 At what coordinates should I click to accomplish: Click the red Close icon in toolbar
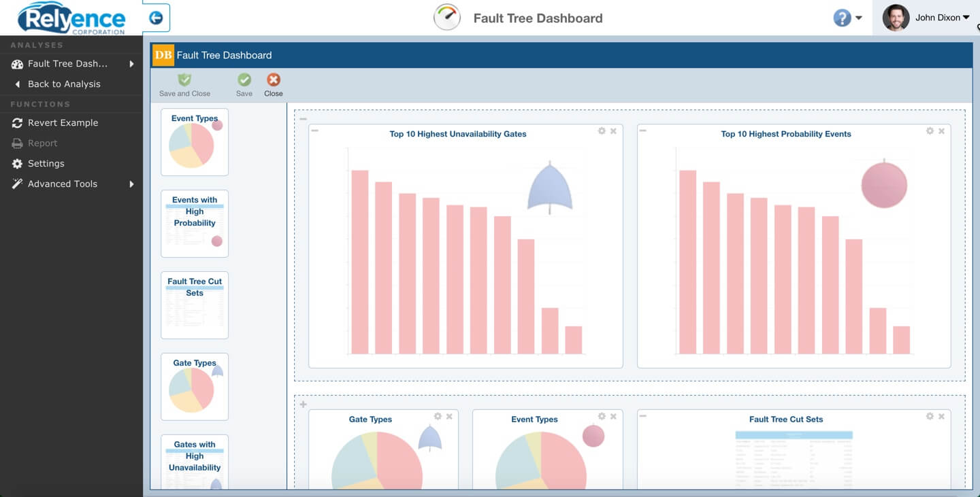(273, 80)
